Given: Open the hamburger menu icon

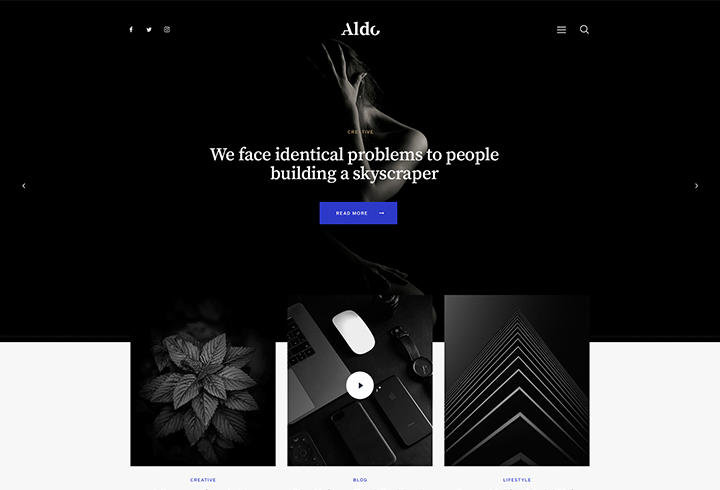Looking at the screenshot, I should click(x=561, y=29).
